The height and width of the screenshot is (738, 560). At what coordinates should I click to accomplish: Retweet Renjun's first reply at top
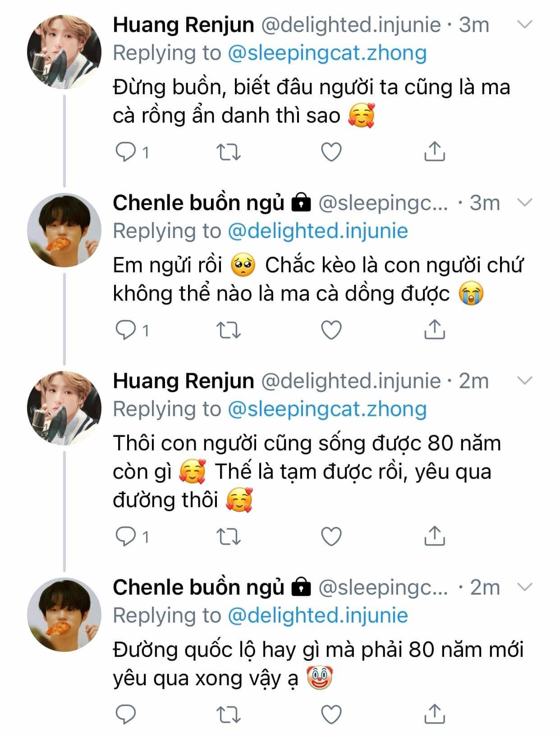click(229, 152)
